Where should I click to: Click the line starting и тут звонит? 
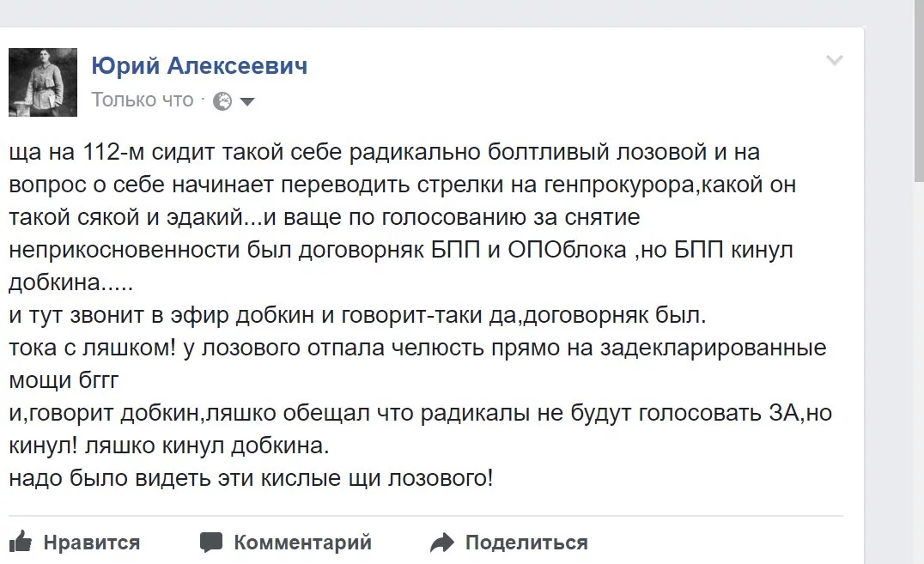(357, 316)
